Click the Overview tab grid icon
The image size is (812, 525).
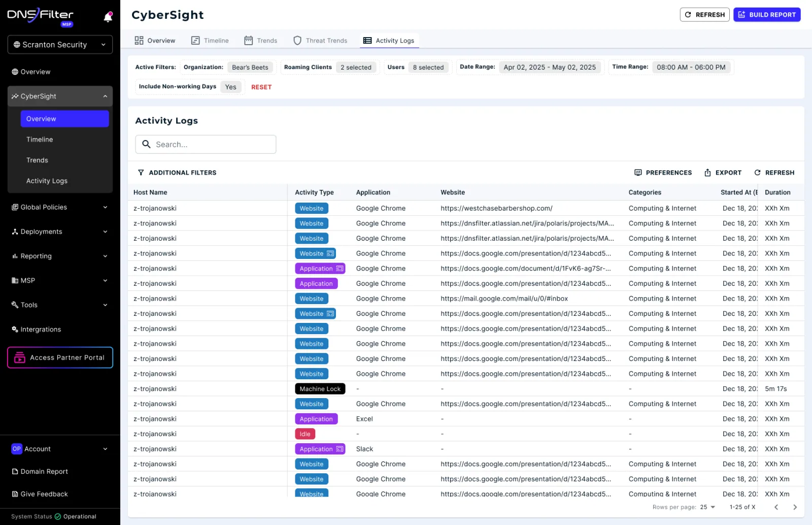coord(139,41)
